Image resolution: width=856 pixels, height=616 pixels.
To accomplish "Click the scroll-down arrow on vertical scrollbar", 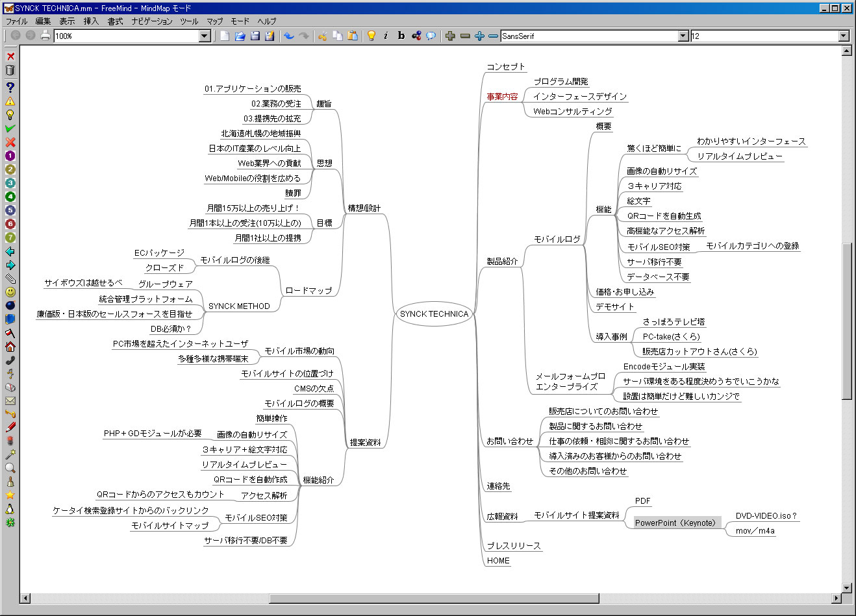I will click(846, 588).
